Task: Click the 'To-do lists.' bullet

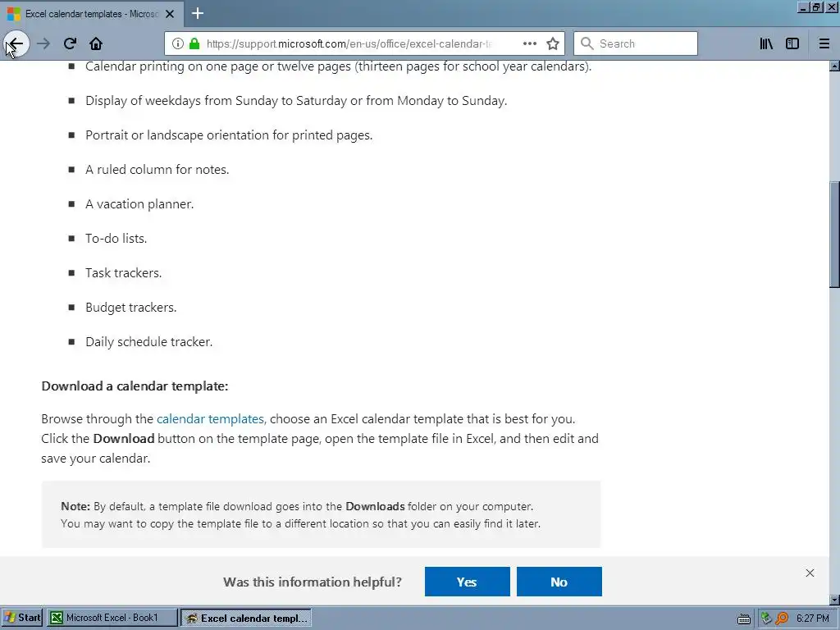Action: (x=116, y=239)
